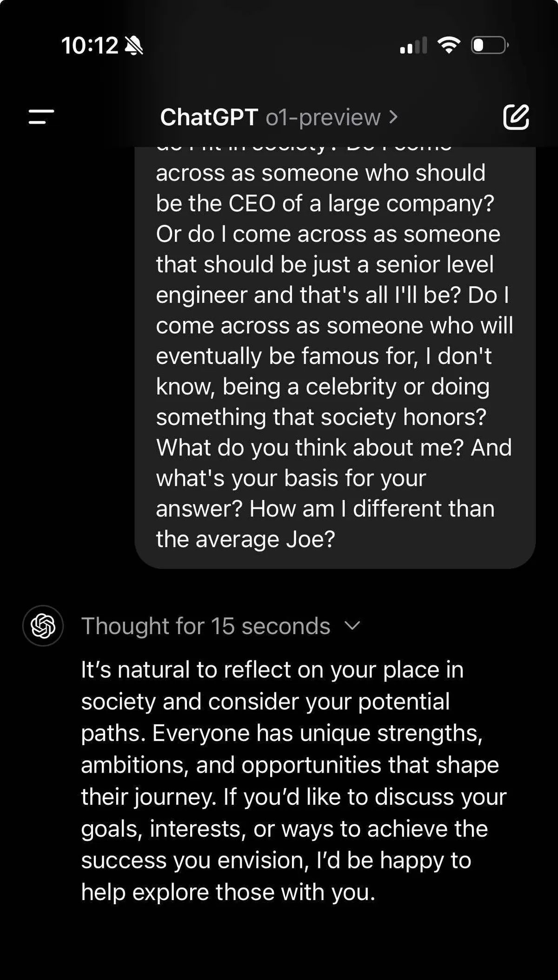Tap the "be the CEO of a large company?" line
558x980 pixels.
(325, 203)
